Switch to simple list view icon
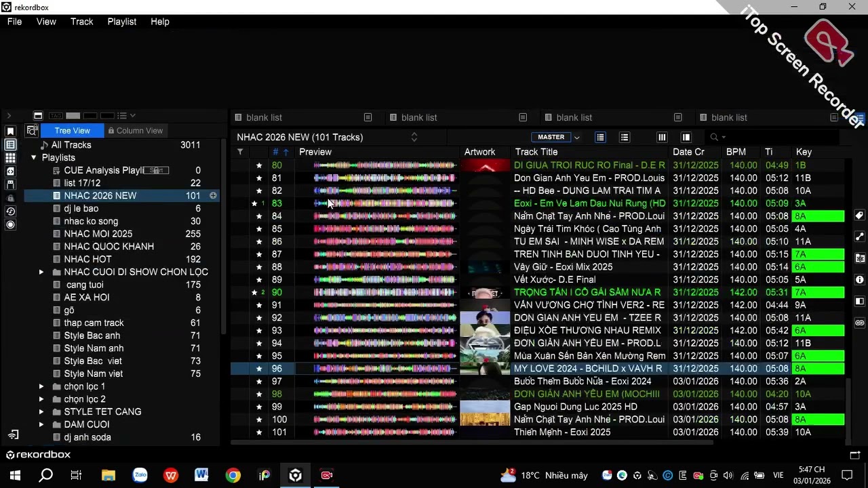This screenshot has width=868, height=488. coord(625,137)
